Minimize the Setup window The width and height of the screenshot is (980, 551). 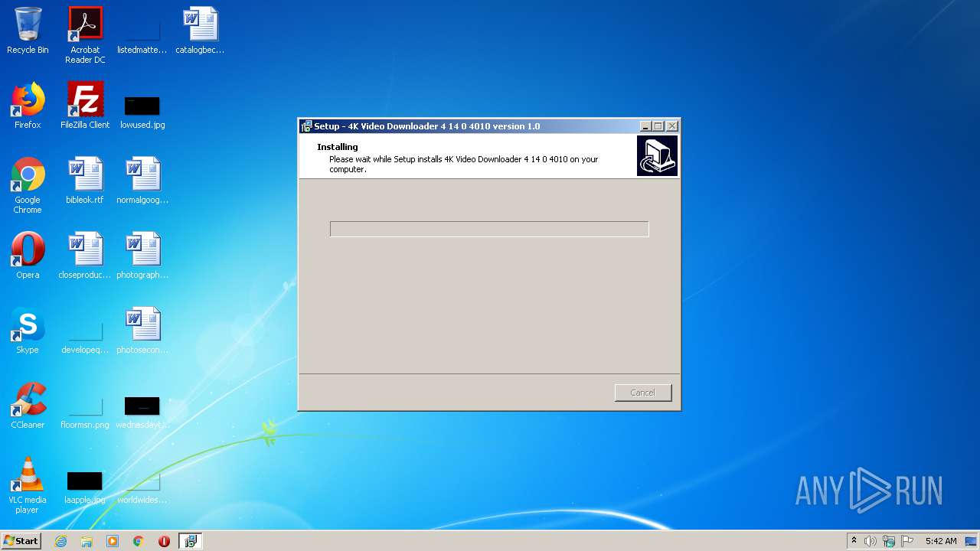click(645, 126)
